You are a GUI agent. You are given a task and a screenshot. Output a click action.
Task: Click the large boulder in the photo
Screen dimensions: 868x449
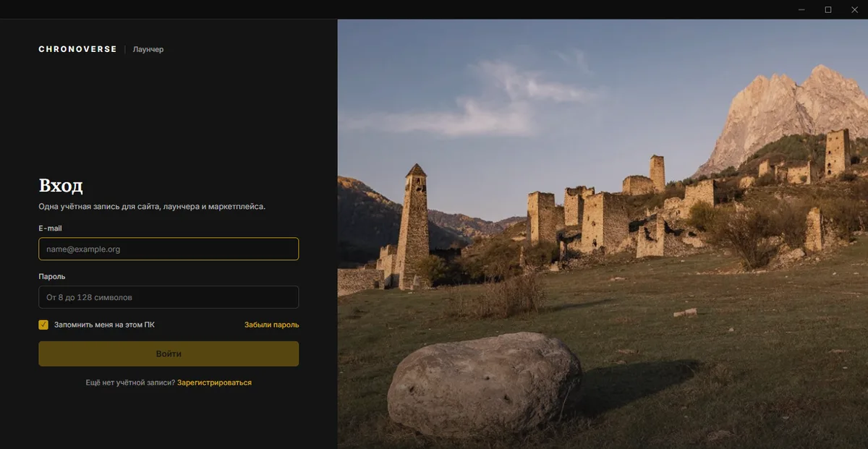(483, 384)
